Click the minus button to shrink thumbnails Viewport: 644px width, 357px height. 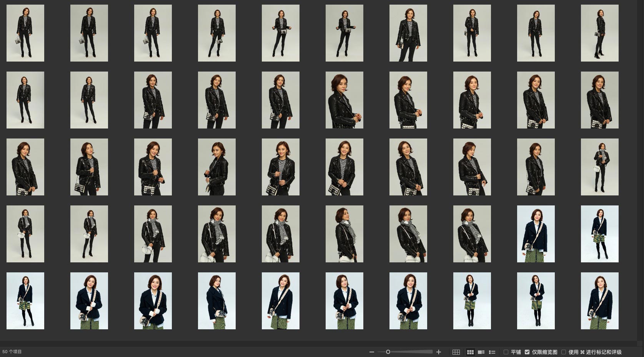click(371, 352)
